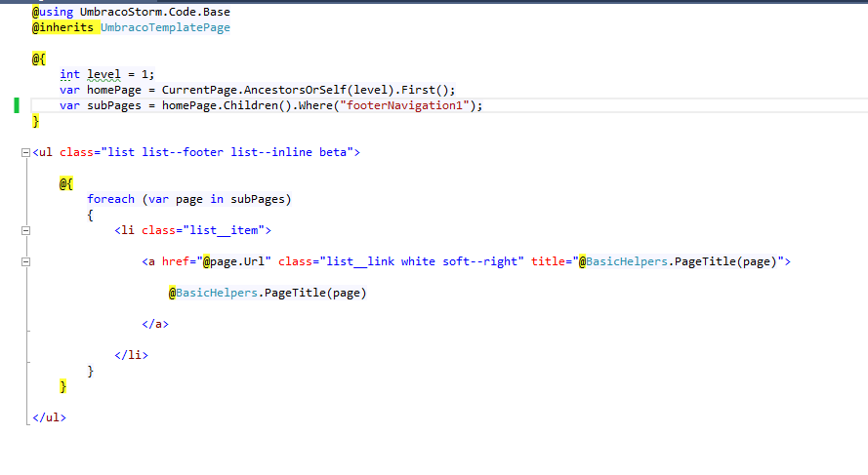
Task: Collapse the ul element outlining block
Action: 25,152
